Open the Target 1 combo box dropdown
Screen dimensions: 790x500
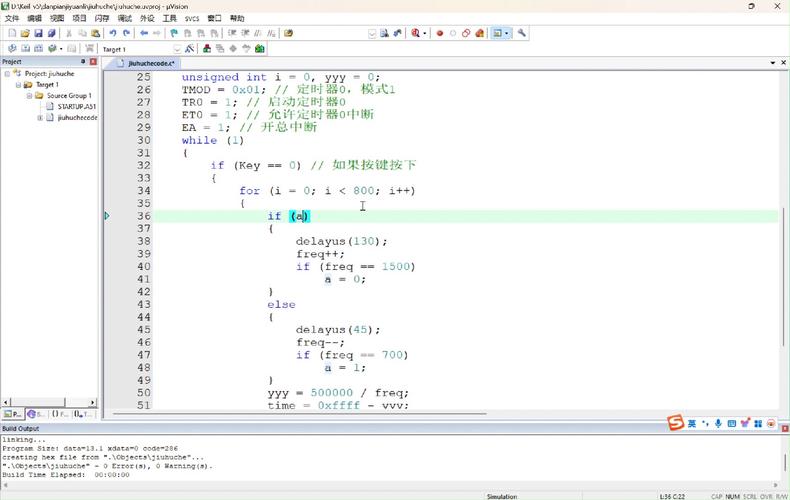(177, 49)
